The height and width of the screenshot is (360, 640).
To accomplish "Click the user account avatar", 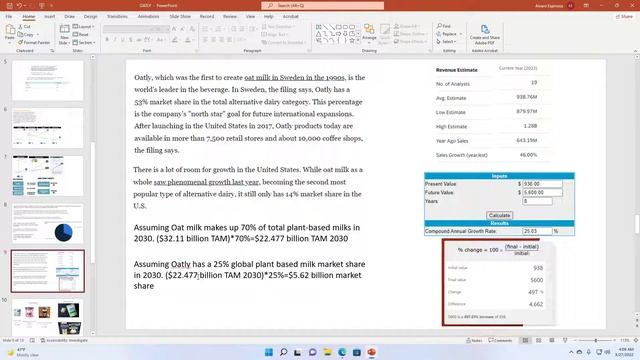I will click(570, 6).
